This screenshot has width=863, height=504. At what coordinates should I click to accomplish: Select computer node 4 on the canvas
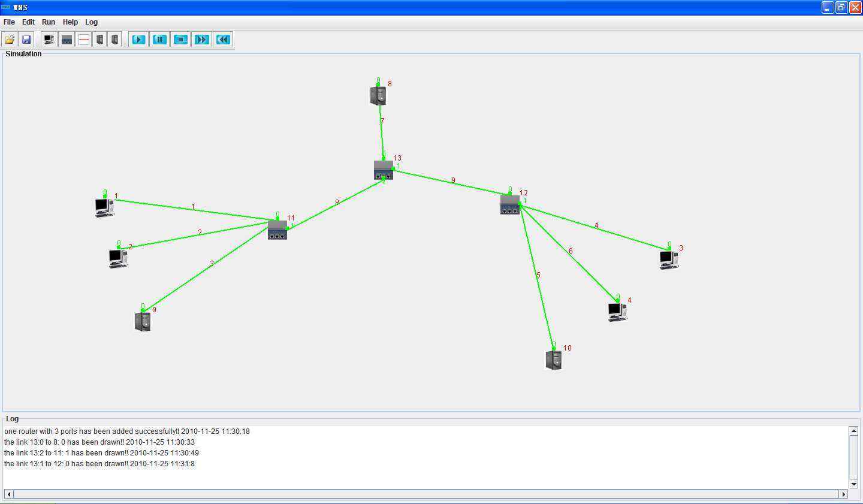617,312
